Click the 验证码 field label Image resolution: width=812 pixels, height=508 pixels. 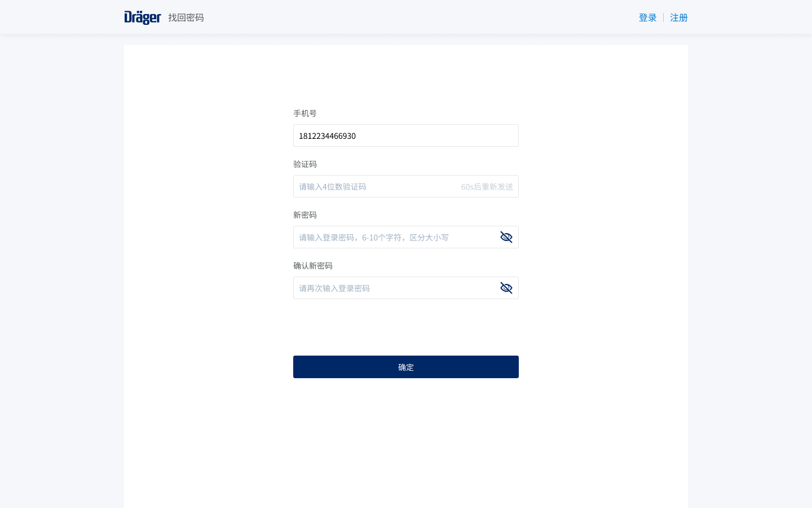click(x=304, y=164)
